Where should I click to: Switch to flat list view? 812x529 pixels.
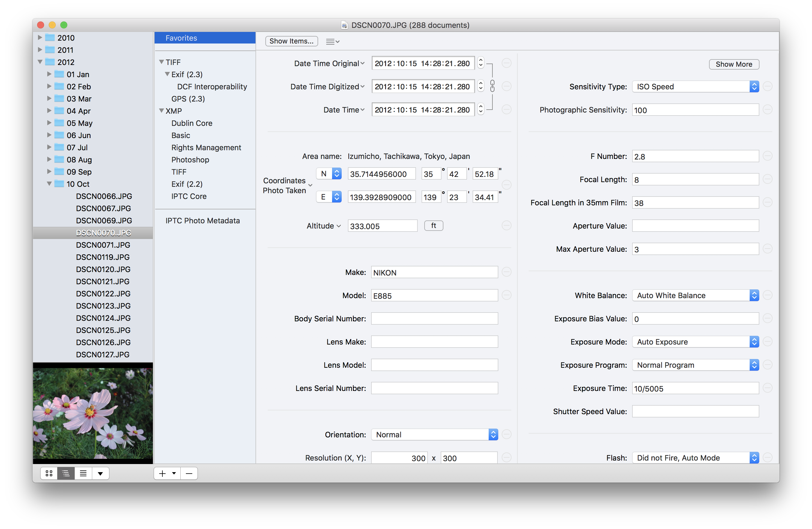tap(83, 473)
